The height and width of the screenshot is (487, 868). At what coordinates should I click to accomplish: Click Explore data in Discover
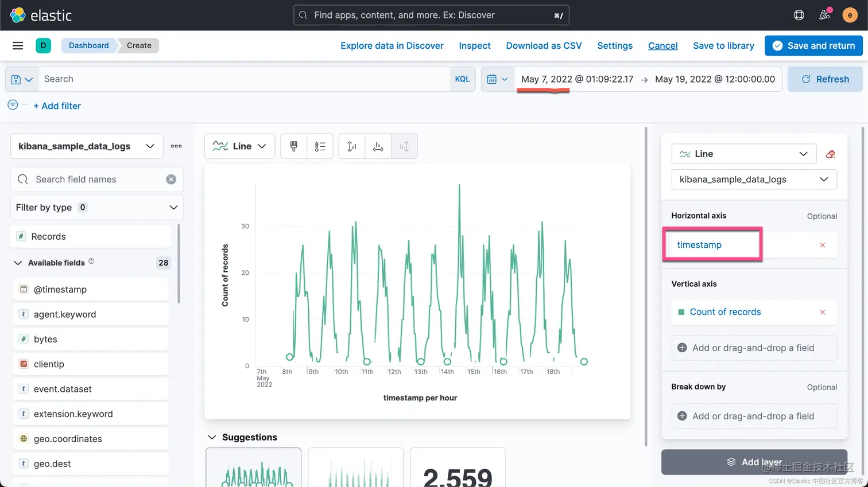click(x=392, y=46)
